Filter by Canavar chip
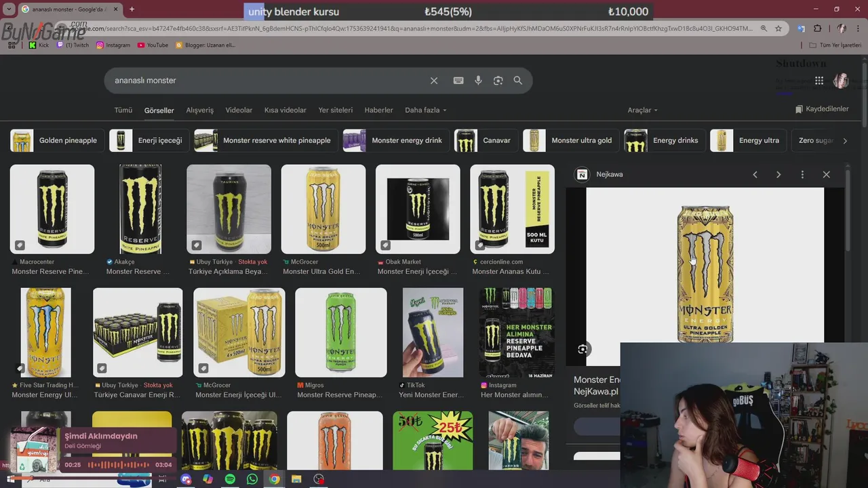Viewport: 868px width, 488px height. (x=486, y=140)
